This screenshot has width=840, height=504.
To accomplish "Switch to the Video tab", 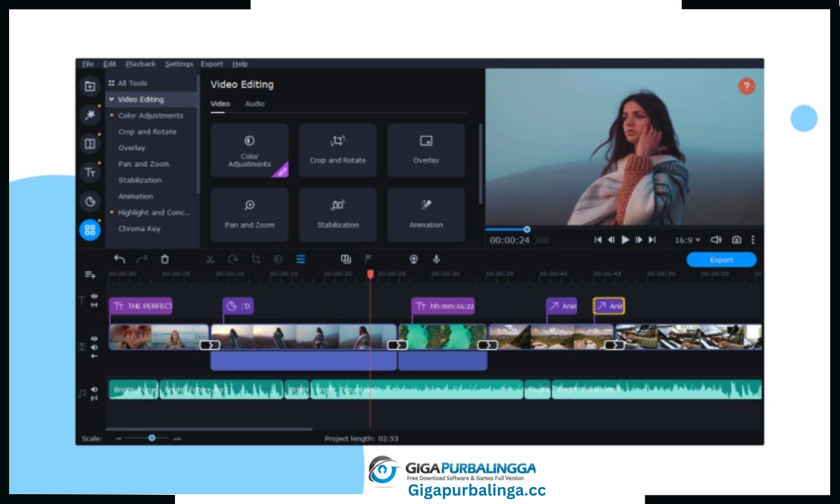I will (x=220, y=104).
